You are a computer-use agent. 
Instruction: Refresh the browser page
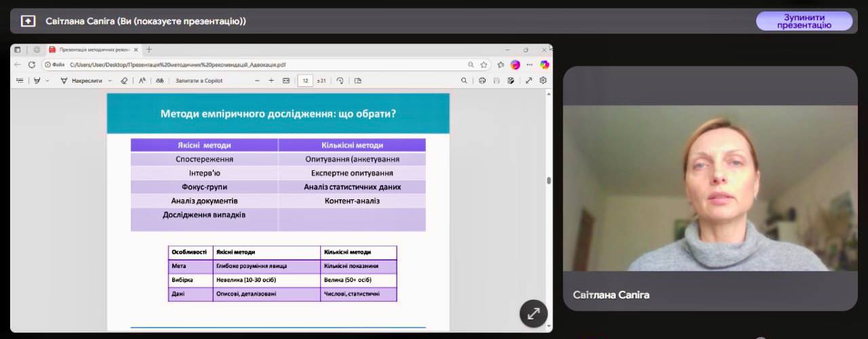[x=31, y=65]
